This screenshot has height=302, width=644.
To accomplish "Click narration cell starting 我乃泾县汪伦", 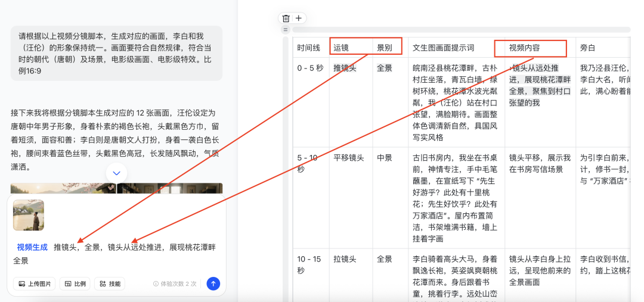I will (603, 102).
